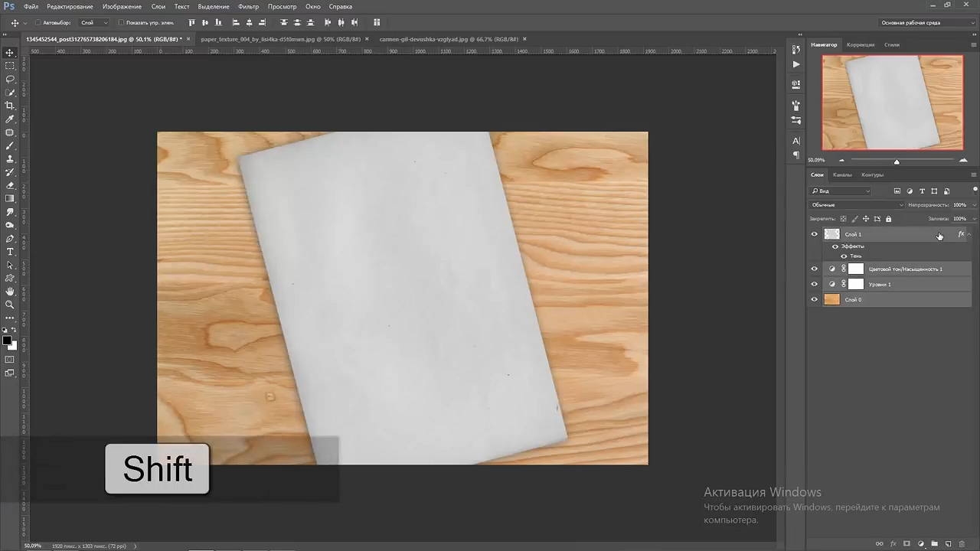Click the Слой 0 layer thumbnail

click(831, 299)
